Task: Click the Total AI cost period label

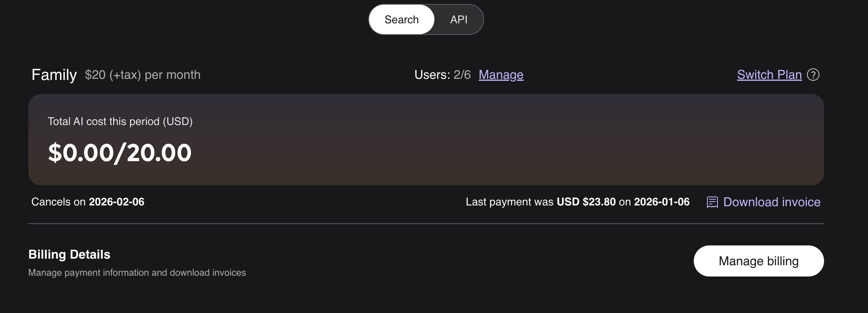Action: tap(120, 122)
